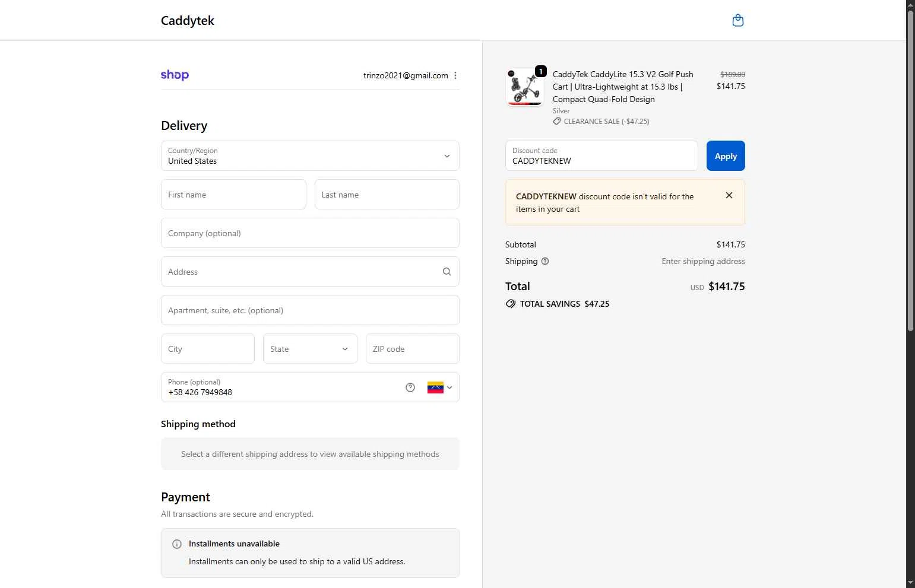Click the 'Installments unavailable' heading
The height and width of the screenshot is (588, 915).
(234, 543)
